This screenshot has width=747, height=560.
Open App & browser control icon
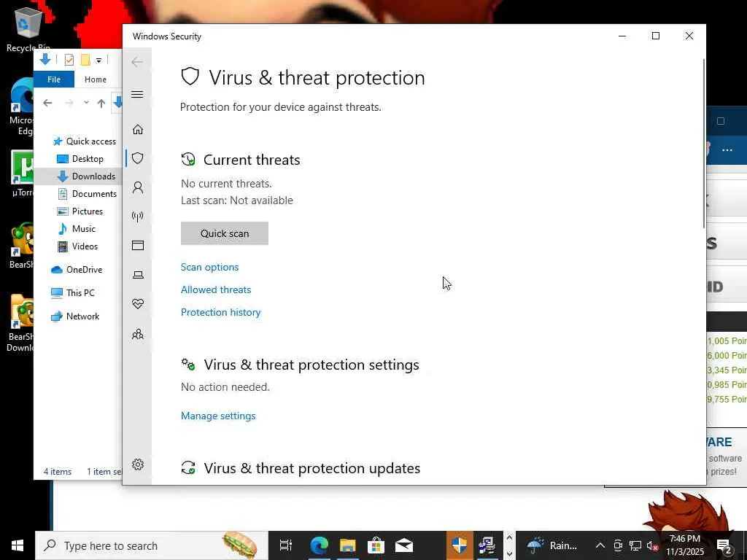(x=138, y=245)
